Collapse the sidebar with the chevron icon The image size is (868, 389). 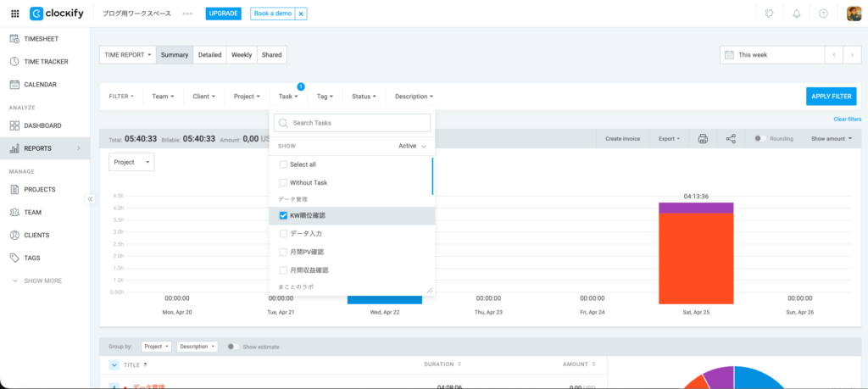tap(90, 199)
